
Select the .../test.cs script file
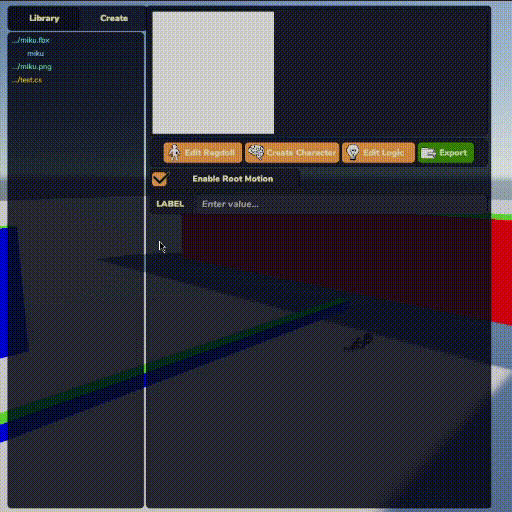pyautogui.click(x=27, y=80)
